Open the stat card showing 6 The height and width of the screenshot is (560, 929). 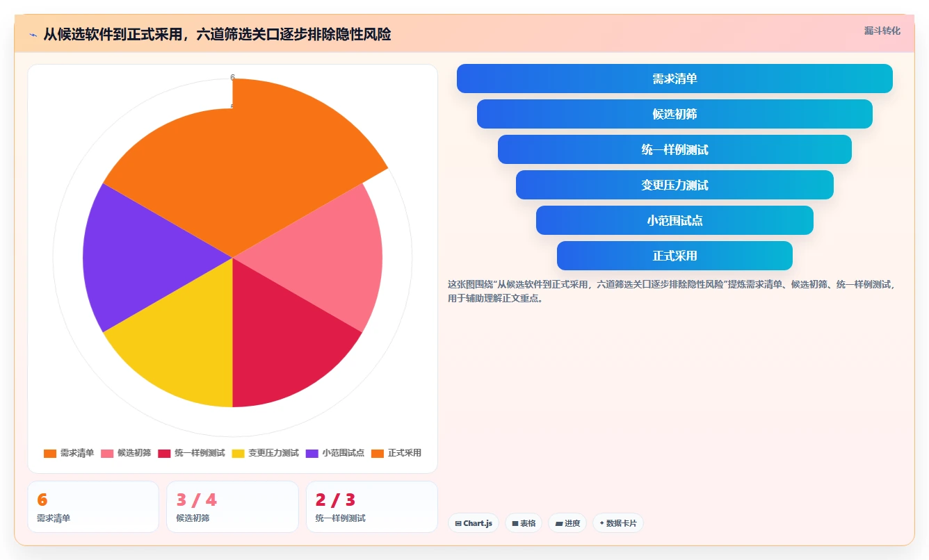click(93, 507)
